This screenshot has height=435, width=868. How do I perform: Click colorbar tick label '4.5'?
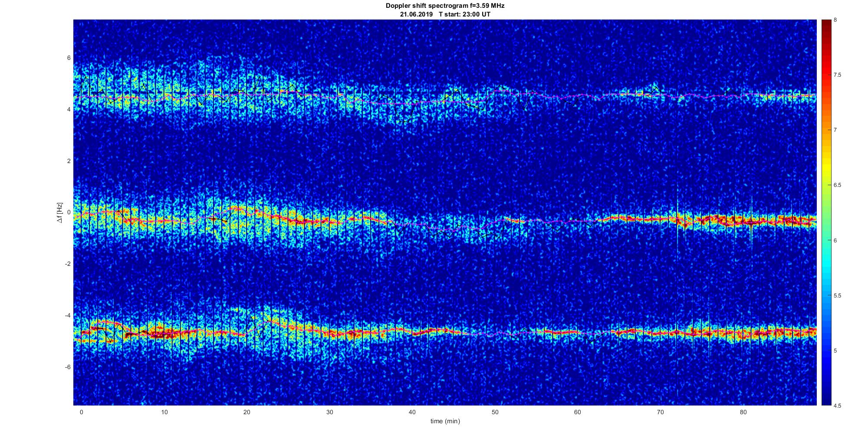pyautogui.click(x=837, y=406)
